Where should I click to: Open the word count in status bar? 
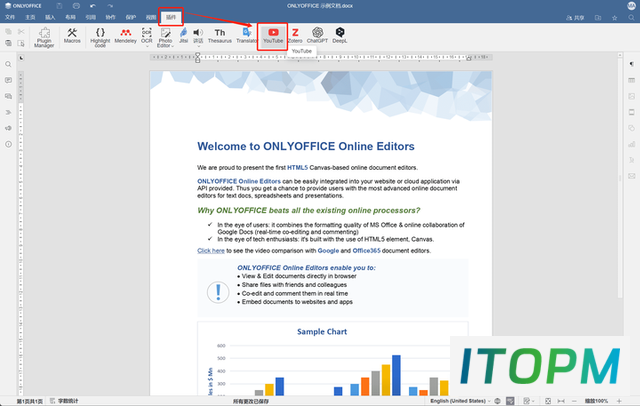[x=64, y=401]
